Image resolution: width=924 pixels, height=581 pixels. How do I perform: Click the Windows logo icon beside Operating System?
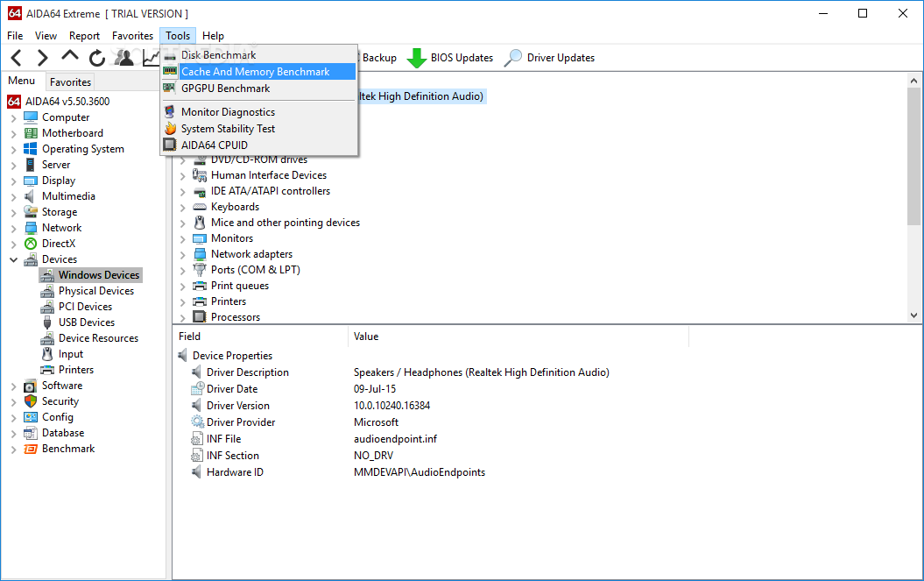pyautogui.click(x=31, y=149)
